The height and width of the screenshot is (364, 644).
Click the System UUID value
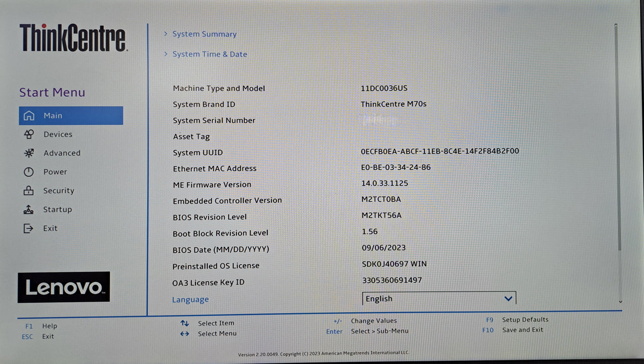pos(440,151)
